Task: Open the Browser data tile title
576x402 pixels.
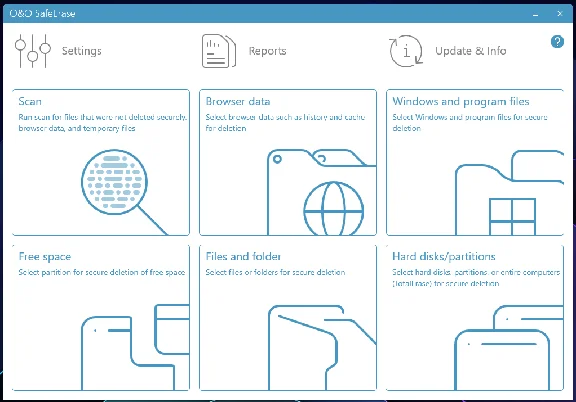Action: coord(238,101)
